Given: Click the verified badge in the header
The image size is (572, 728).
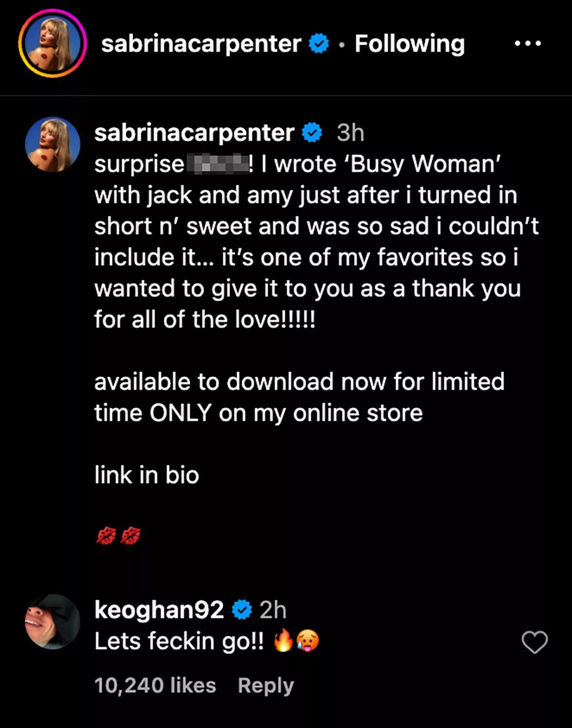Looking at the screenshot, I should [319, 44].
